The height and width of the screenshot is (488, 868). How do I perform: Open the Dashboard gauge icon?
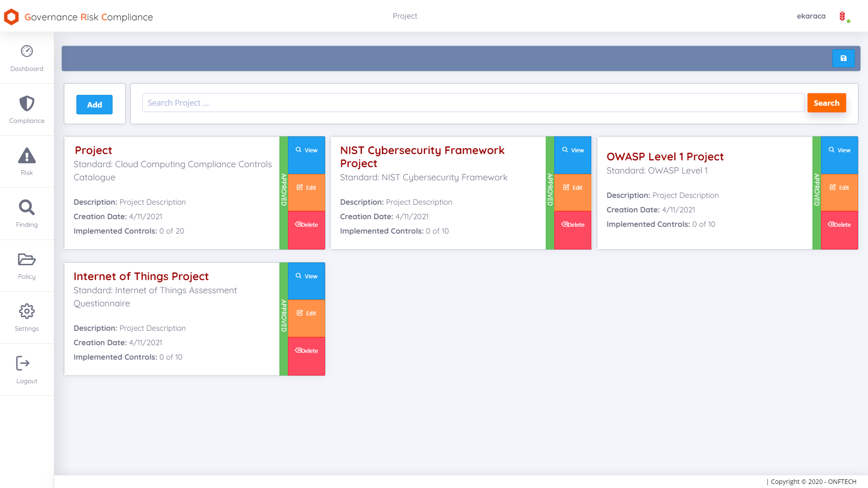[x=27, y=51]
